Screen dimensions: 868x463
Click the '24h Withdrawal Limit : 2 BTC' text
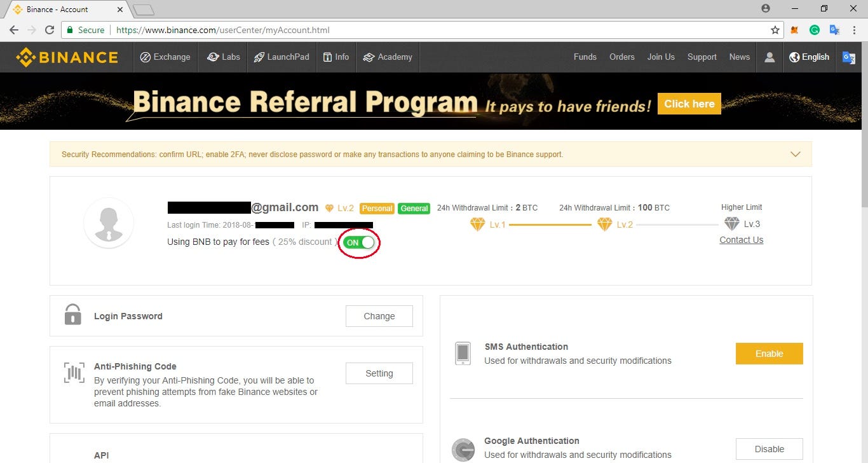[x=487, y=208]
